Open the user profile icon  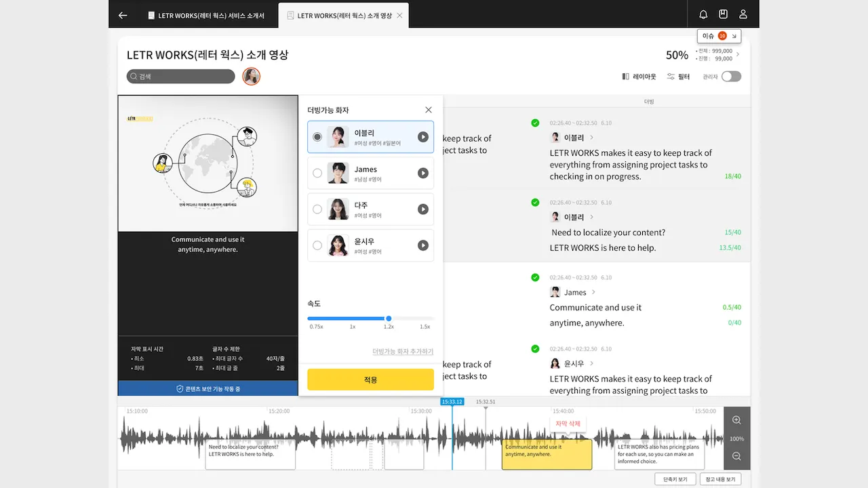pos(743,14)
